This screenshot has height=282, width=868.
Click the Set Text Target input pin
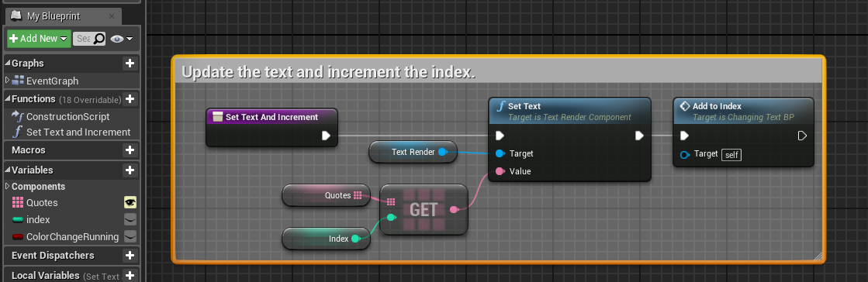coord(500,153)
